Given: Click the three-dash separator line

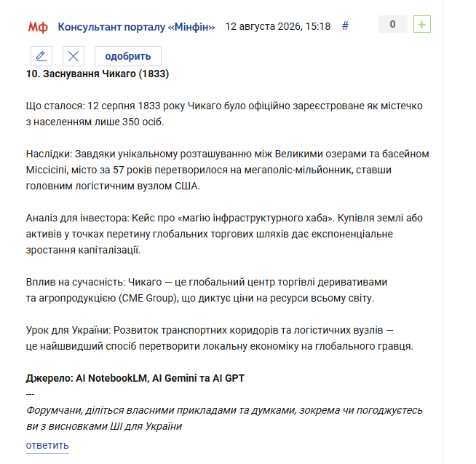Looking at the screenshot, I should tap(30, 394).
